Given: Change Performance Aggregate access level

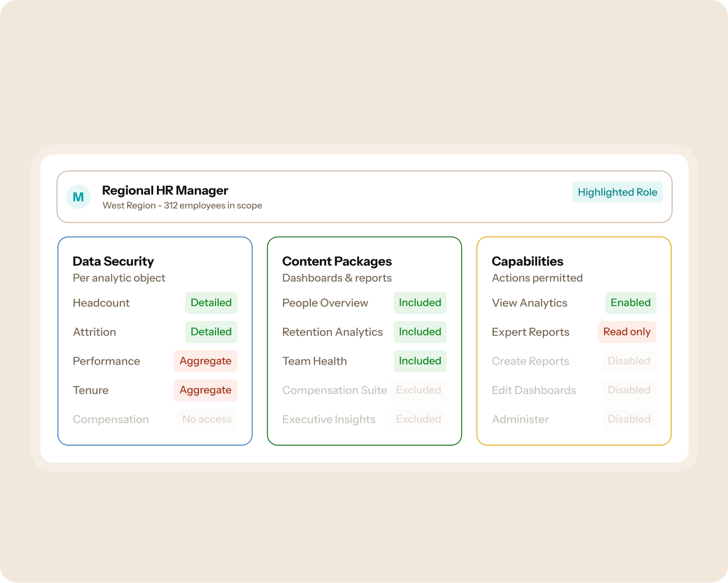Looking at the screenshot, I should click(x=205, y=361).
